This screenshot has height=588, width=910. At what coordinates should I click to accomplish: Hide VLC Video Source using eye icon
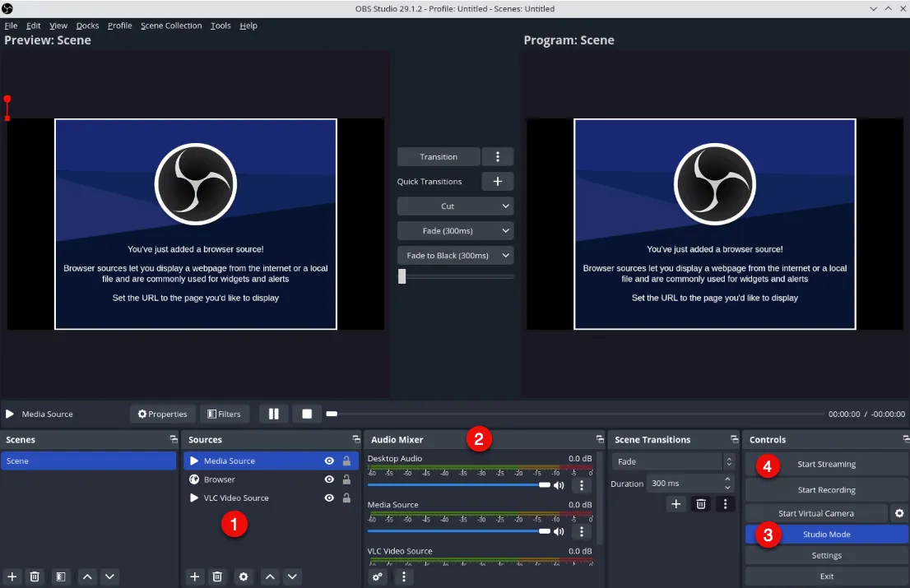pos(329,498)
